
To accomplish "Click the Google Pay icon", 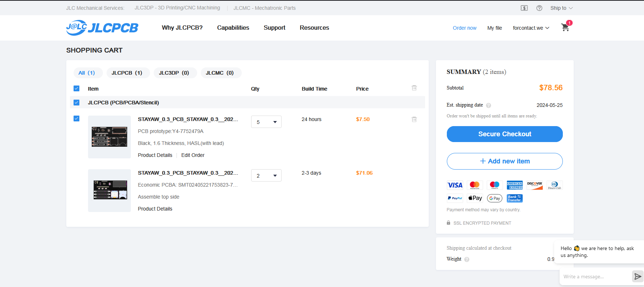I will [495, 198].
